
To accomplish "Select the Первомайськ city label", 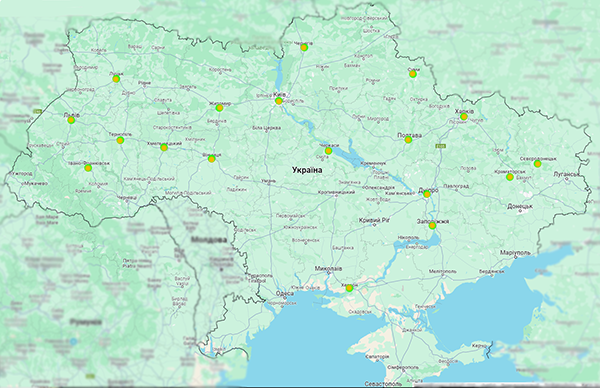I will click(x=291, y=216).
